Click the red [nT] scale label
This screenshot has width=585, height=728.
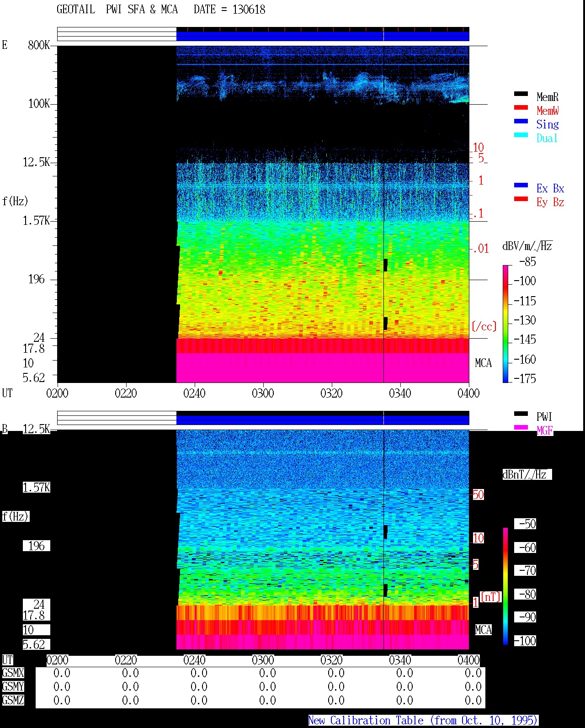[x=491, y=596]
